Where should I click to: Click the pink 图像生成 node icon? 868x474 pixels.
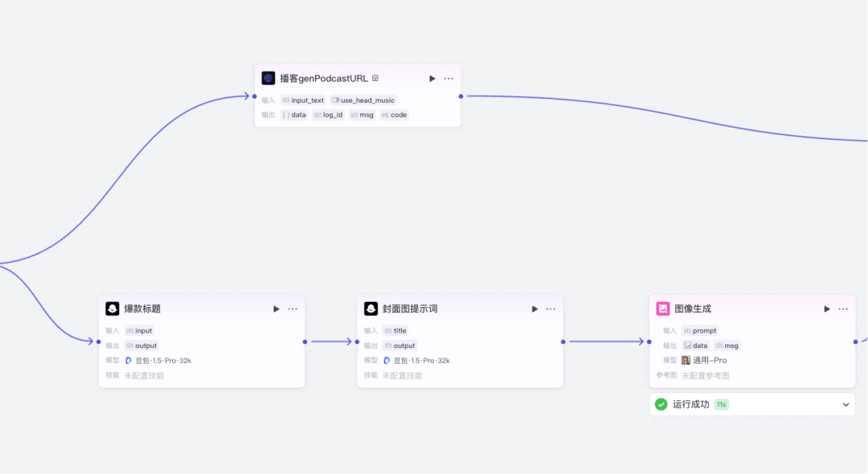(x=663, y=309)
